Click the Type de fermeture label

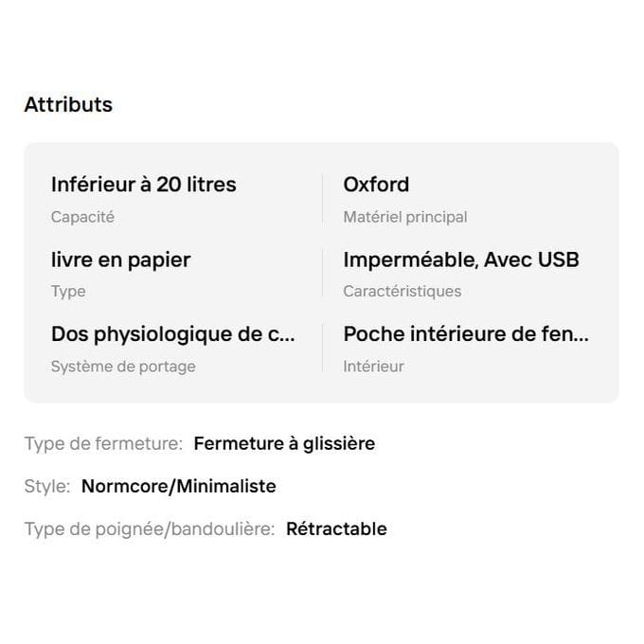[x=103, y=443]
